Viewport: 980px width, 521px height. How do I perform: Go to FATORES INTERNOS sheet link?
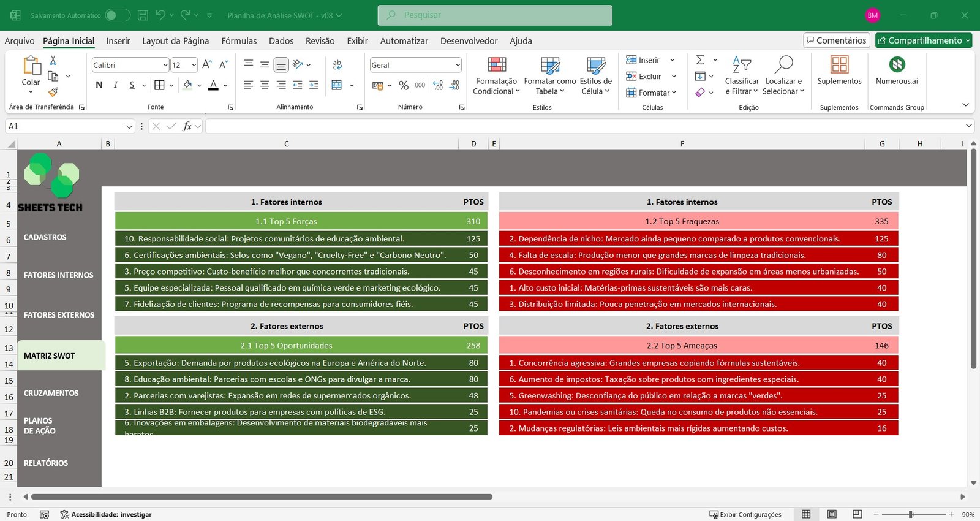(x=58, y=275)
